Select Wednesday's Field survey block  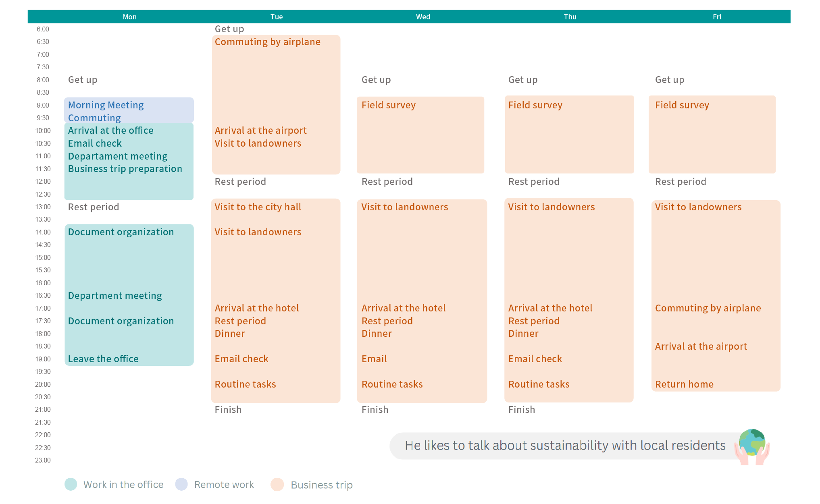420,135
